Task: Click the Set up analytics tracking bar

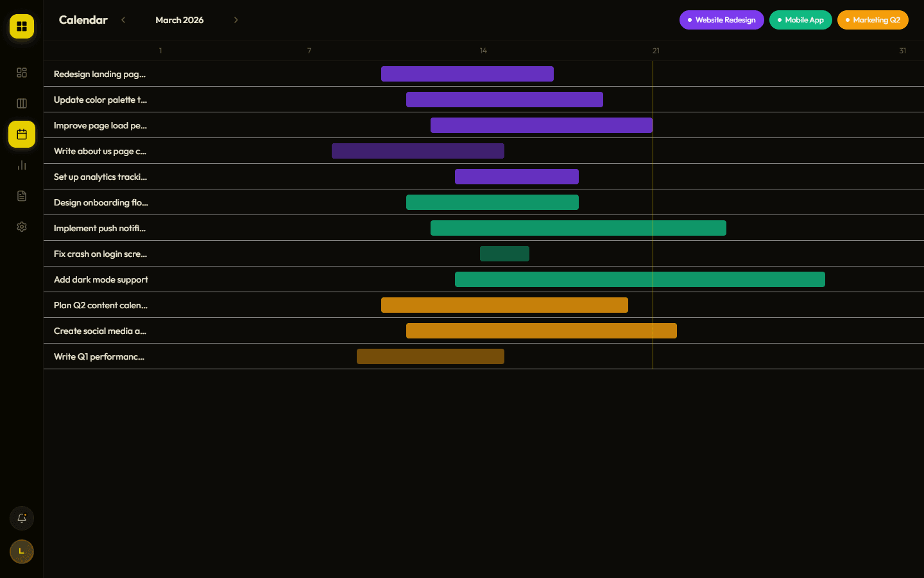Action: (x=517, y=177)
